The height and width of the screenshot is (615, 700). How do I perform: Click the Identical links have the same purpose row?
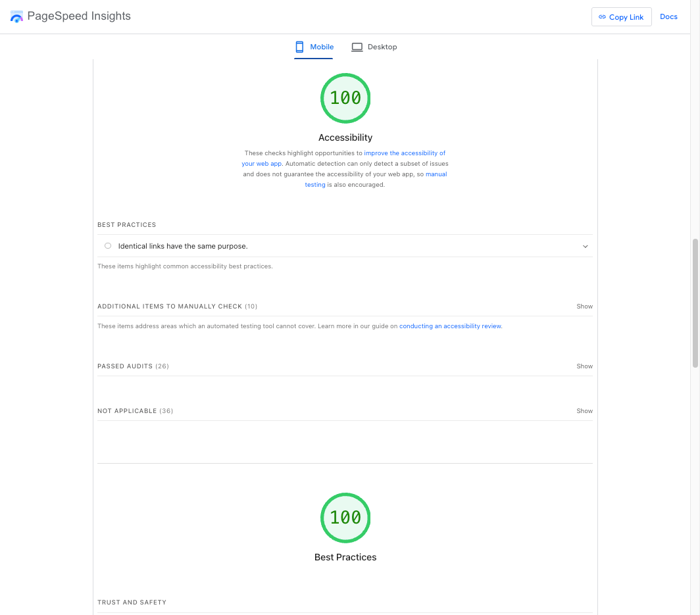(x=345, y=246)
